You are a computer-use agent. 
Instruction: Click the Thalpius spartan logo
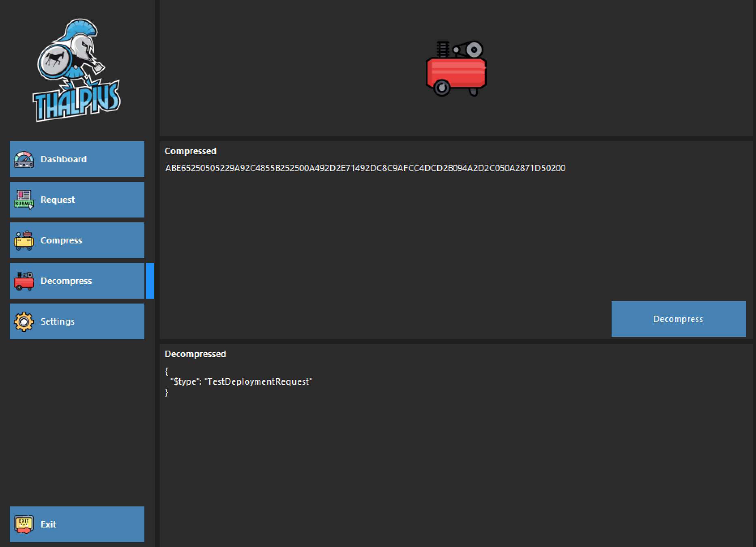(77, 70)
